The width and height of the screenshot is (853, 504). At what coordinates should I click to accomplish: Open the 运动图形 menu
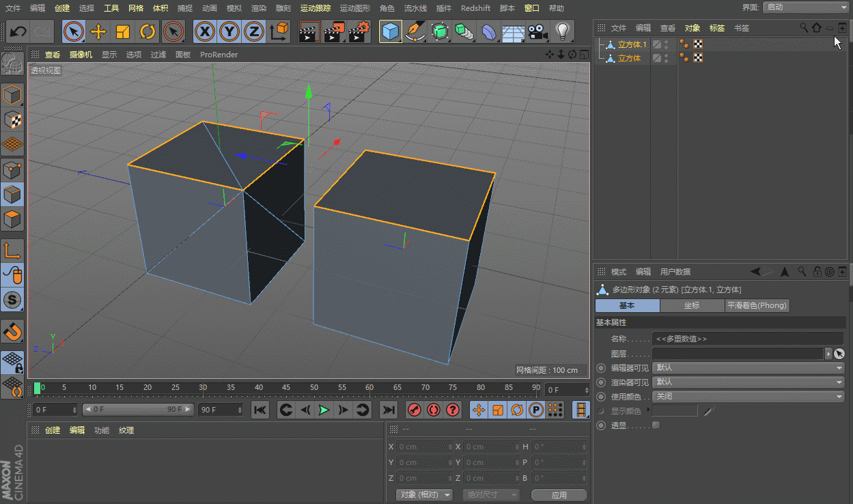(355, 8)
